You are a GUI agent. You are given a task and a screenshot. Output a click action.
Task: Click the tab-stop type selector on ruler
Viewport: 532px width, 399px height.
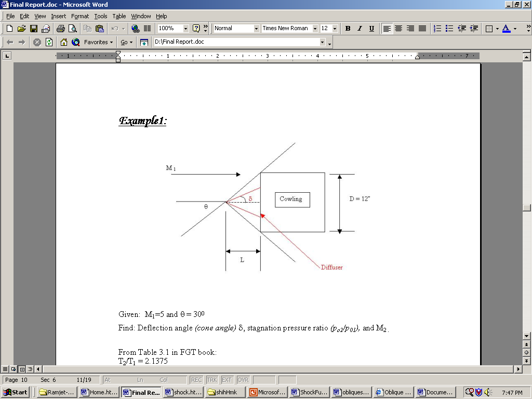[7, 56]
